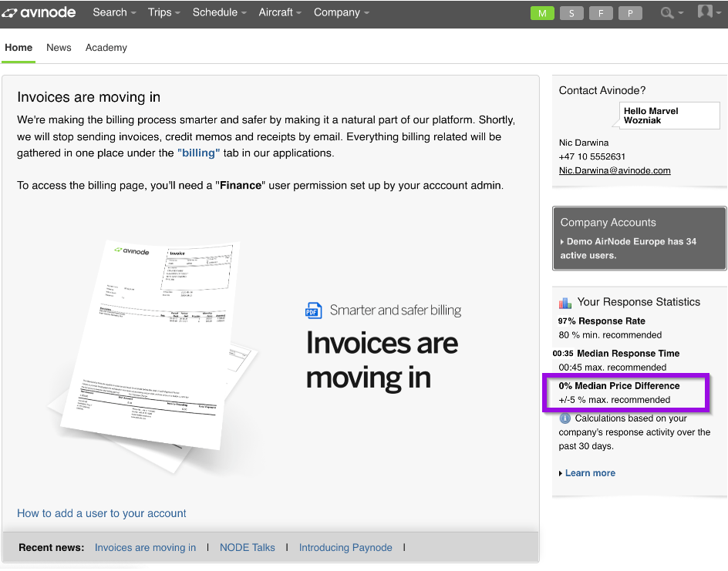Viewport: 728px width, 571px height.
Task: Click the Invoices are moving in article heading
Action: point(89,97)
